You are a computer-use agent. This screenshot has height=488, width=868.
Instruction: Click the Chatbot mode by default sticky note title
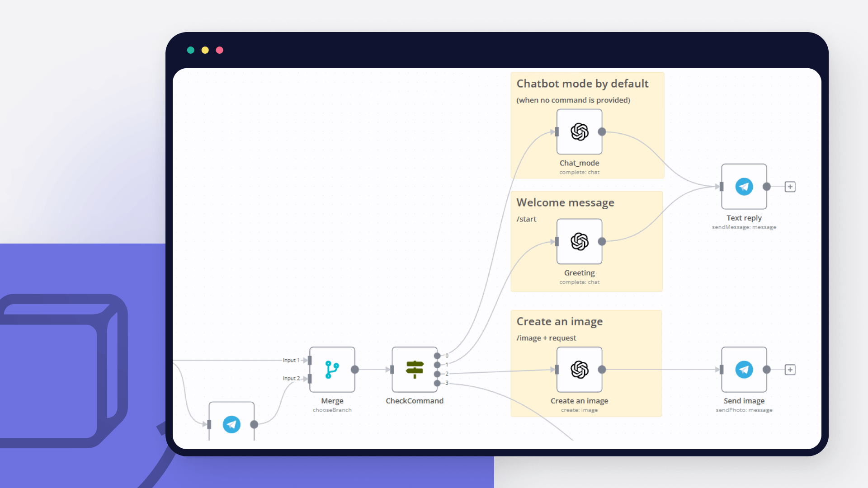tap(582, 84)
